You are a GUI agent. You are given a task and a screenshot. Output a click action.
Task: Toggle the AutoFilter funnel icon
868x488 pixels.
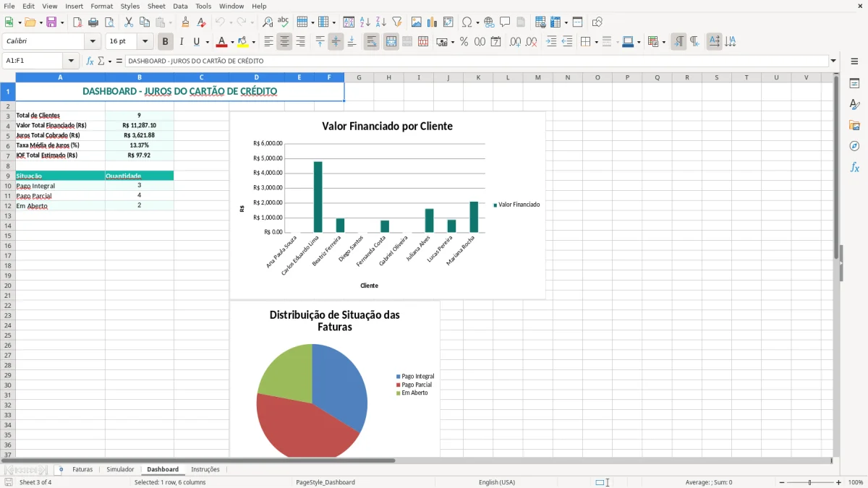(397, 22)
